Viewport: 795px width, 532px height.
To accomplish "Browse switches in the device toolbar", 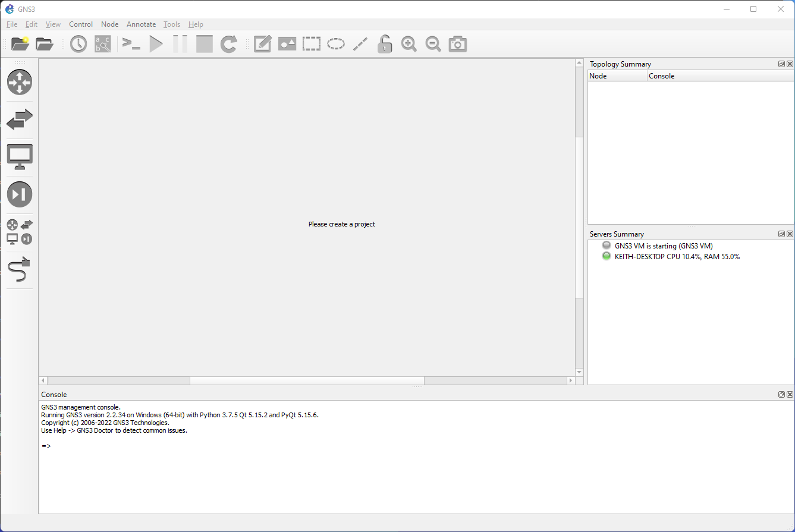I will click(20, 120).
